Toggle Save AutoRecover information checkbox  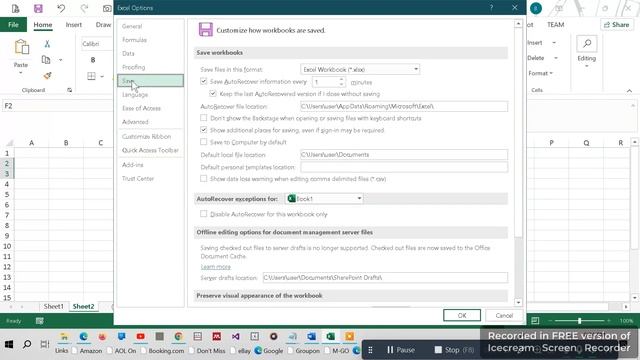pyautogui.click(x=204, y=81)
